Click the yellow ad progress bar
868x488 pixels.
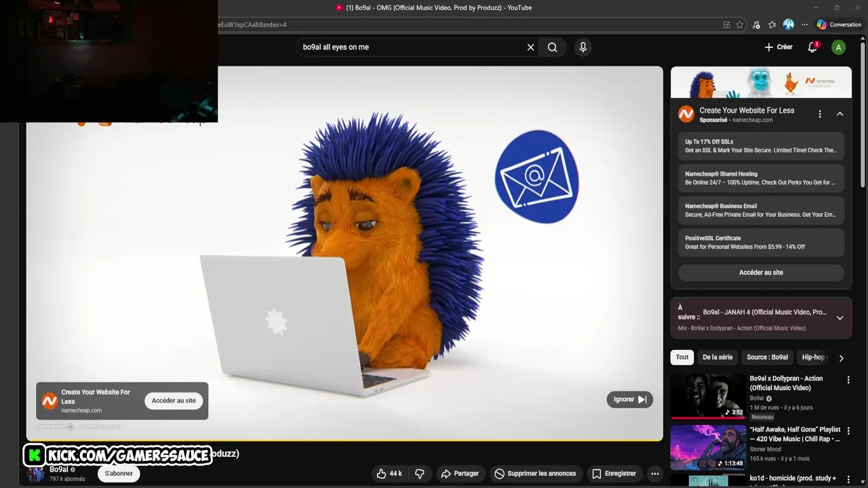[x=344, y=441]
